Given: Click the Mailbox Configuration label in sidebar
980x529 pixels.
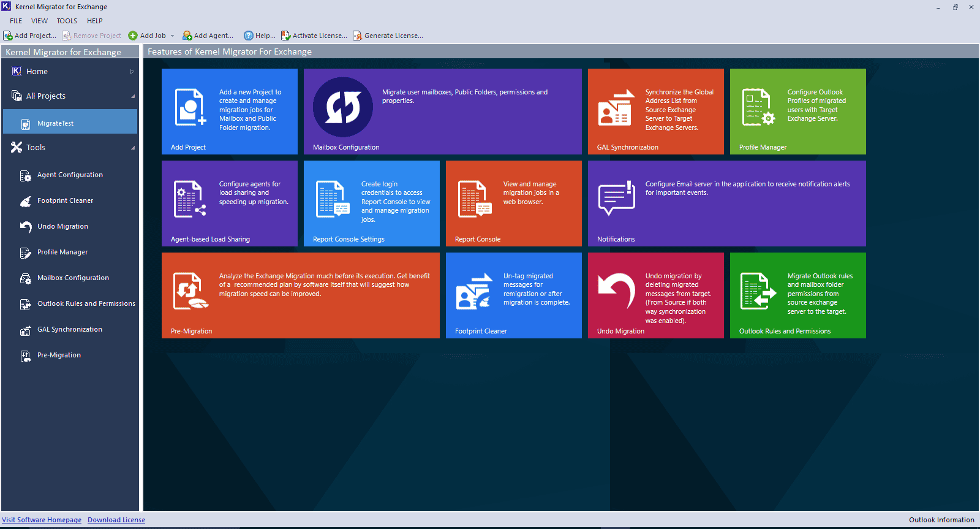Looking at the screenshot, I should (73, 278).
